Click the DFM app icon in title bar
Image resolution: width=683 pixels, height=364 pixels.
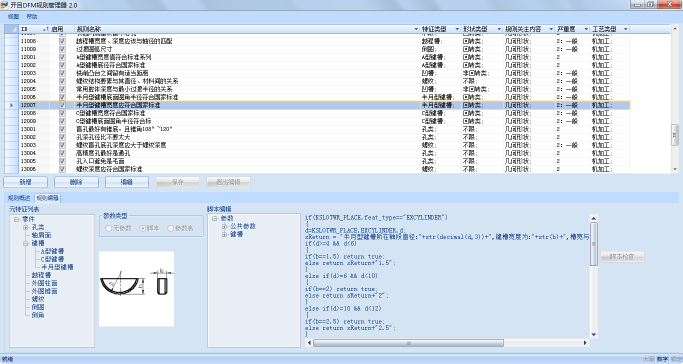pos(4,5)
